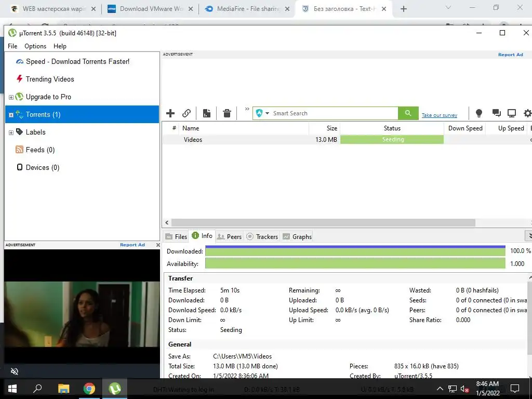Select the Videos torrent row
Image resolution: width=532 pixels, height=399 pixels.
(x=347, y=139)
